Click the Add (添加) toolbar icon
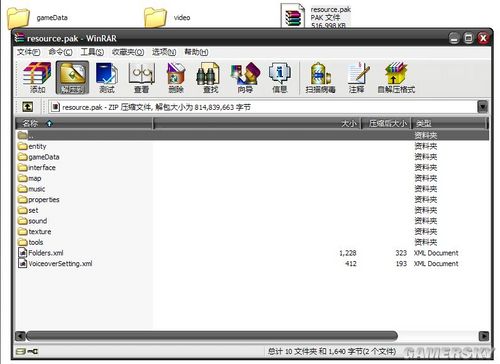This screenshot has width=500, height=364. tap(37, 77)
